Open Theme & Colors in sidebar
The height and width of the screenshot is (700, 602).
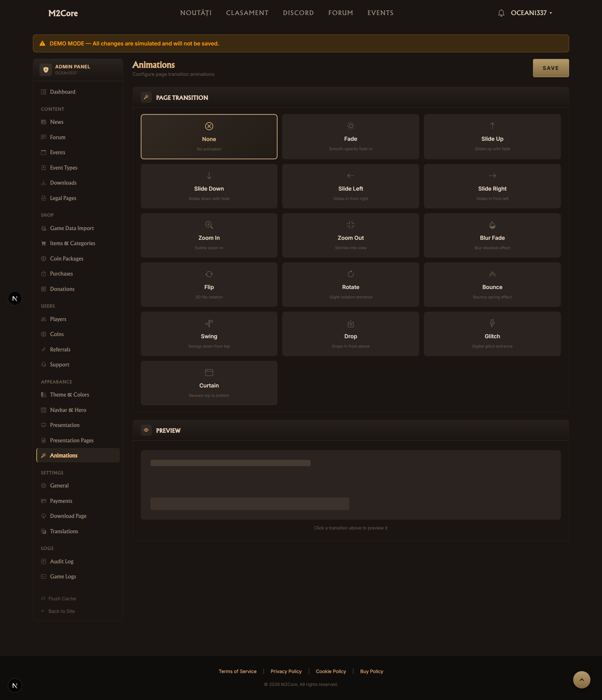point(69,395)
